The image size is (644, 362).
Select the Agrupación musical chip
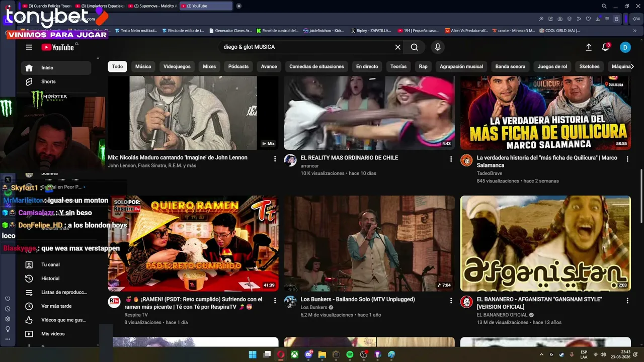(461, 66)
